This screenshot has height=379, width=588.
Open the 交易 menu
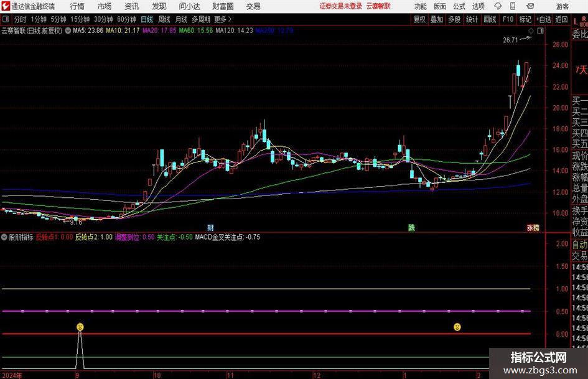pos(253,6)
